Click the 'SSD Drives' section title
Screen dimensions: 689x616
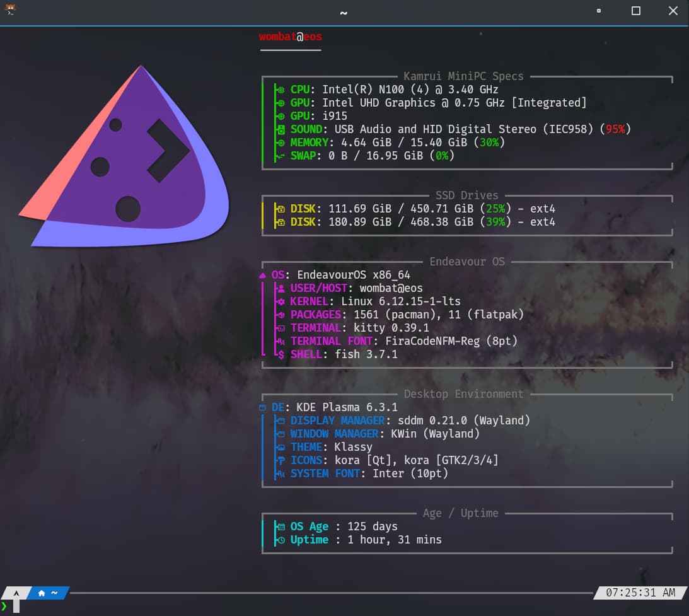[466, 195]
